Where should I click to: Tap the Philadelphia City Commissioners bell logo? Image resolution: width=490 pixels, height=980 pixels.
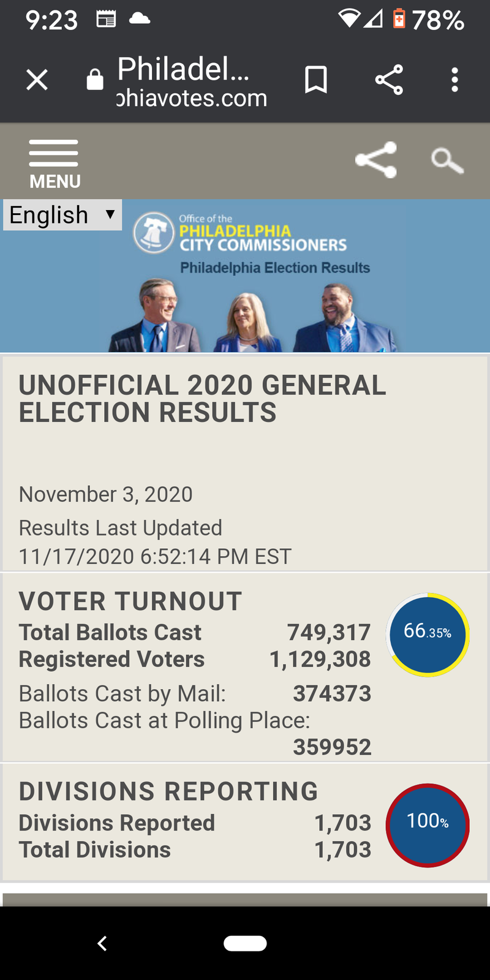[154, 233]
